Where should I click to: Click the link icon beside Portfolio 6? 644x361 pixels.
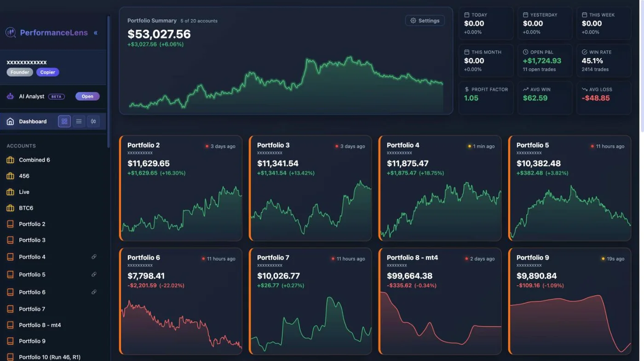pos(94,292)
